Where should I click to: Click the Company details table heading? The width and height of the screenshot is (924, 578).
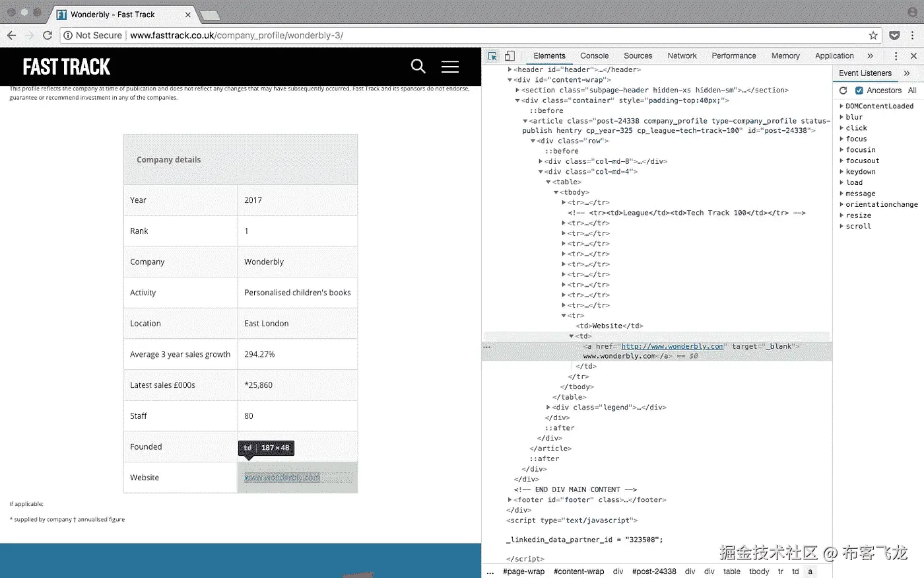pyautogui.click(x=169, y=160)
